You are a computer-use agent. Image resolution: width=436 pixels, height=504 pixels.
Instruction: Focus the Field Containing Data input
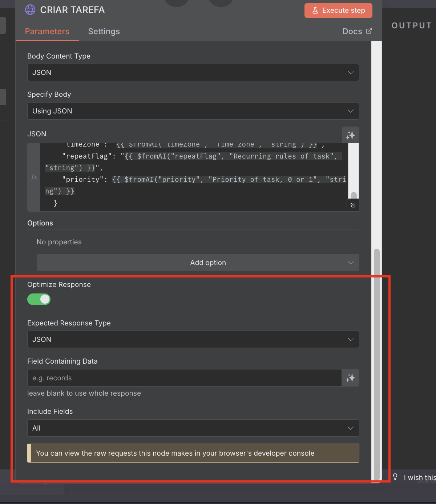184,378
